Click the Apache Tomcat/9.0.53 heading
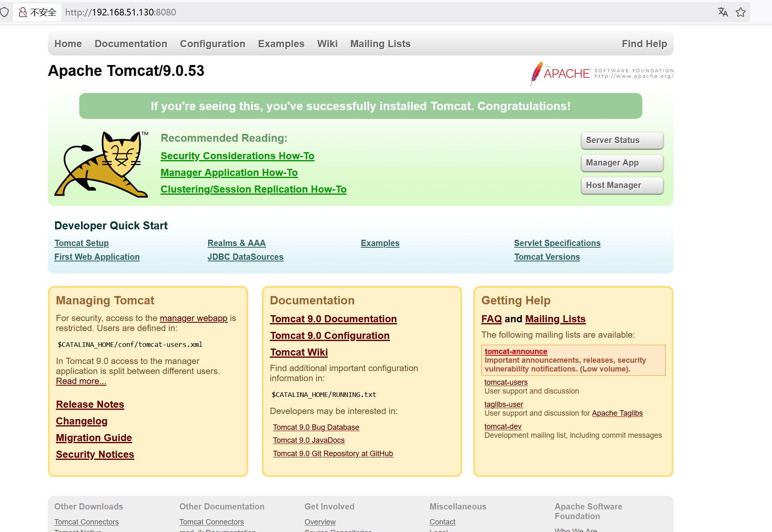Image resolution: width=772 pixels, height=532 pixels. tap(126, 71)
